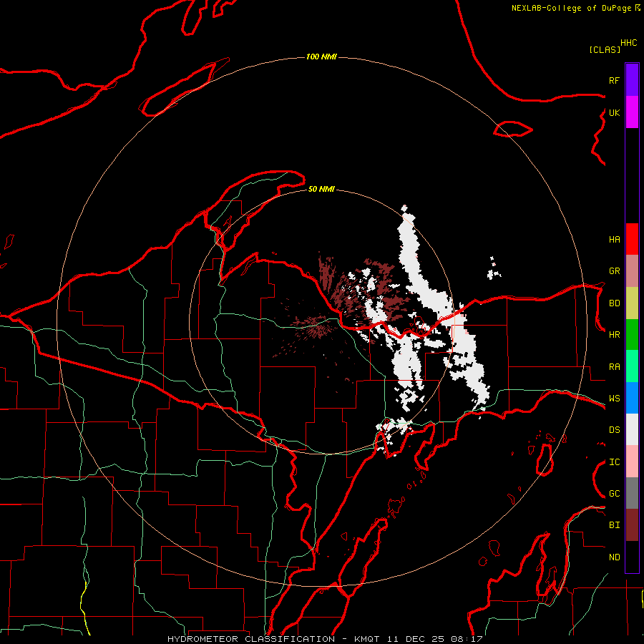Click the HA legend label

coord(615,240)
